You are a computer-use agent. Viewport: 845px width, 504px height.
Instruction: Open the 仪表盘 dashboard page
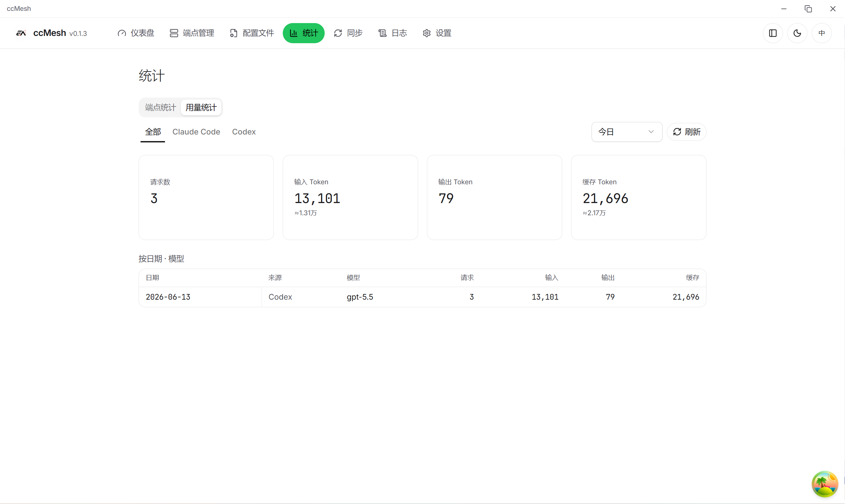click(x=136, y=33)
